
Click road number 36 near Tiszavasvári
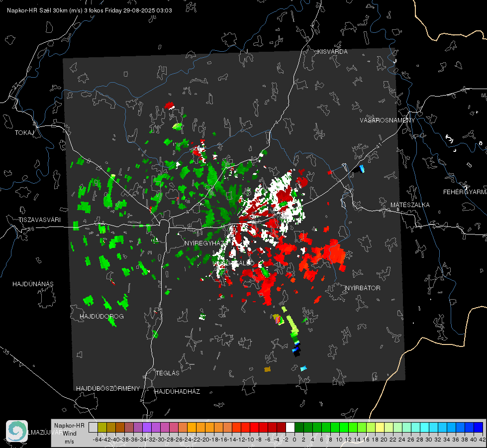pyautogui.click(x=31, y=229)
